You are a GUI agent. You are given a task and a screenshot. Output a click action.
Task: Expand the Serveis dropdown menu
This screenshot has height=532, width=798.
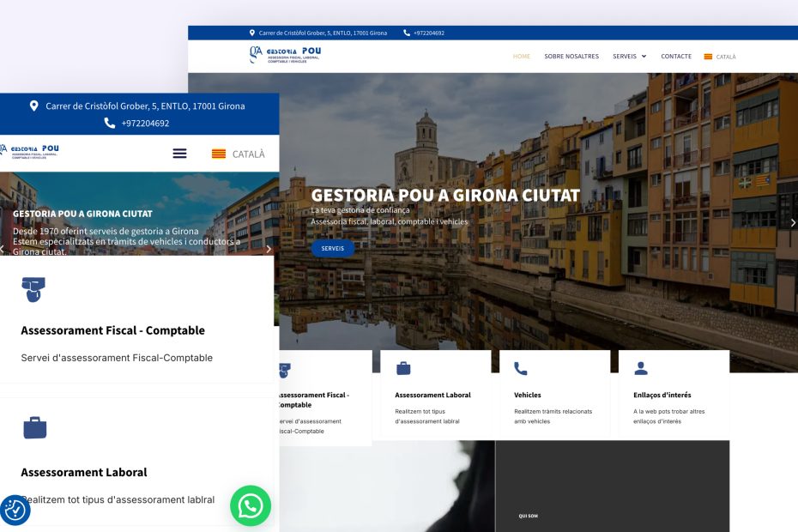630,57
